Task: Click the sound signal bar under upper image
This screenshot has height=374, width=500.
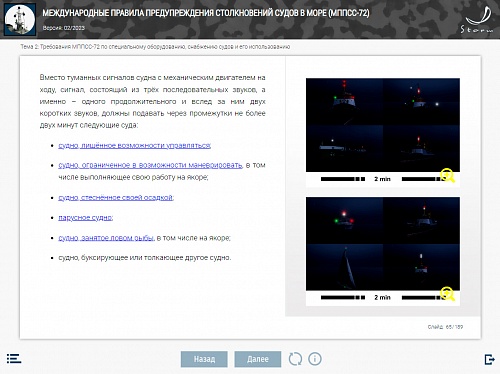Action: coord(383,179)
